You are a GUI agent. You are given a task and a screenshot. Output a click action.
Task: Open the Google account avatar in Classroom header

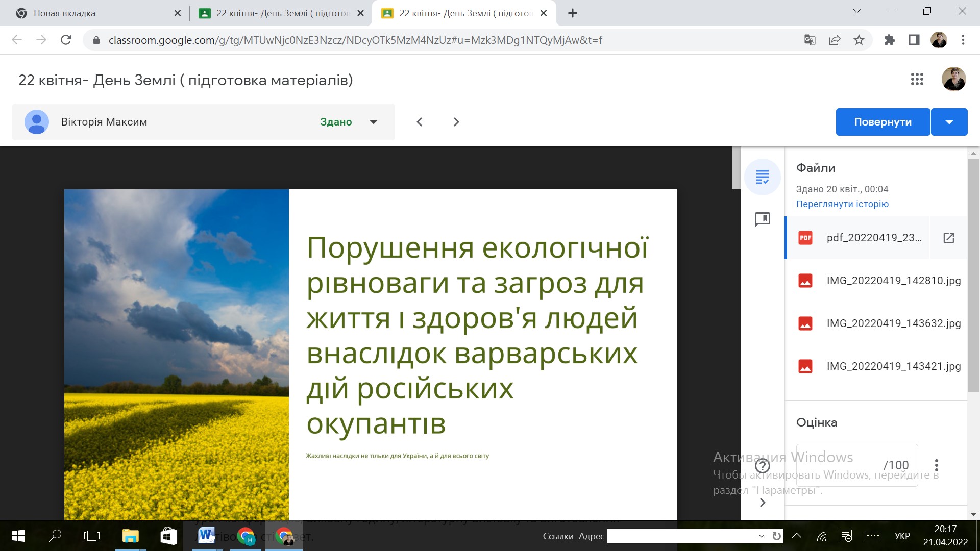953,80
